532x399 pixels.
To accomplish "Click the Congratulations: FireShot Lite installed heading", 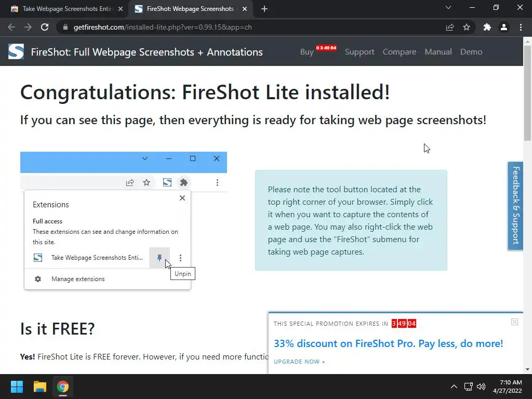I will pos(205,91).
